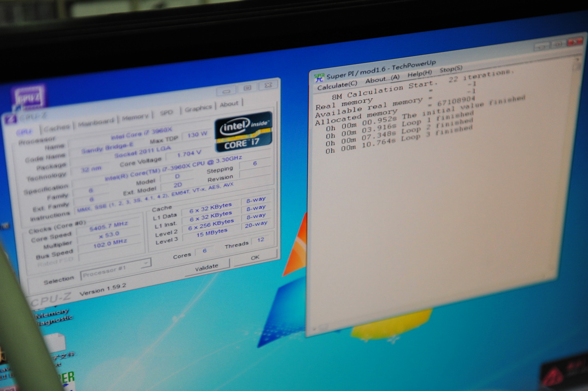
Task: Click the Level 3 associativity 20-way
Action: tap(255, 224)
